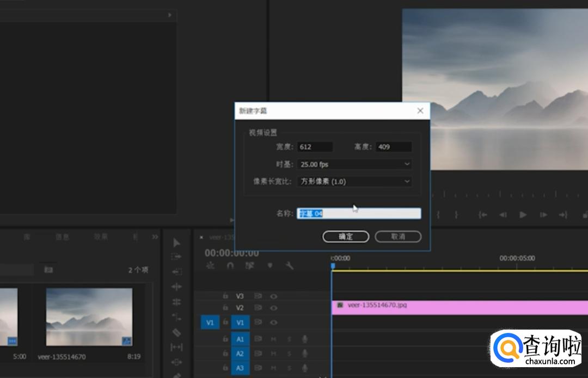
Task: Click the blue timeline playhead marker
Action: click(333, 265)
